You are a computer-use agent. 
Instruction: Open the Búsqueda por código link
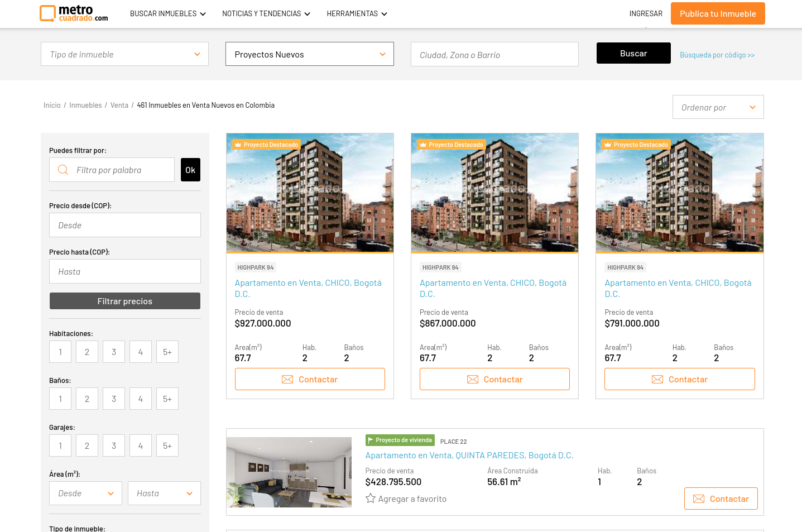tap(717, 55)
